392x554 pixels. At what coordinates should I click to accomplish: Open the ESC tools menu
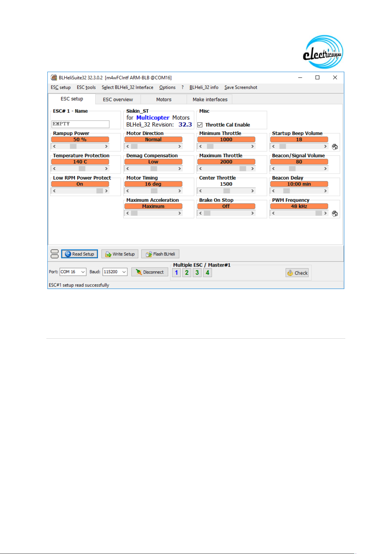pos(86,87)
